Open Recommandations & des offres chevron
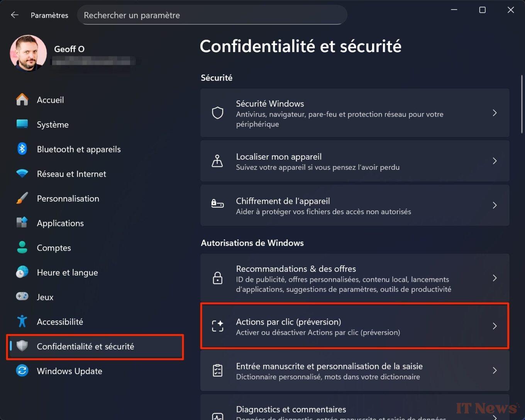 (495, 278)
